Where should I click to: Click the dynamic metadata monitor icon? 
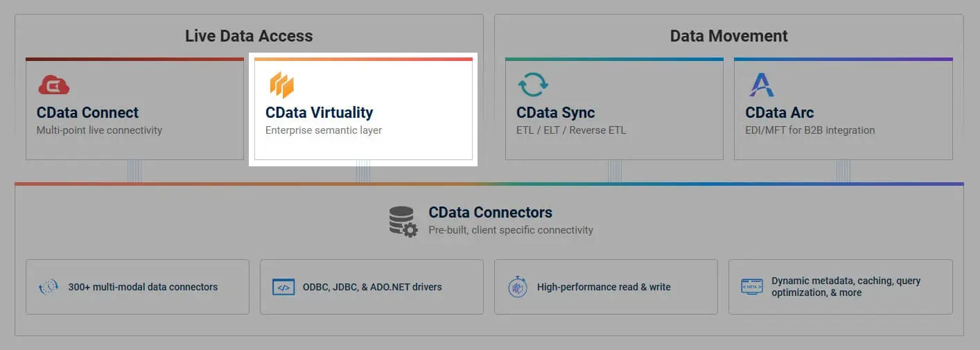point(751,287)
